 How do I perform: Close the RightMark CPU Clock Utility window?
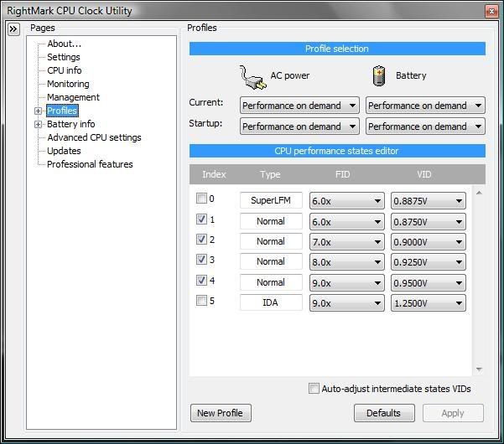coord(491,11)
